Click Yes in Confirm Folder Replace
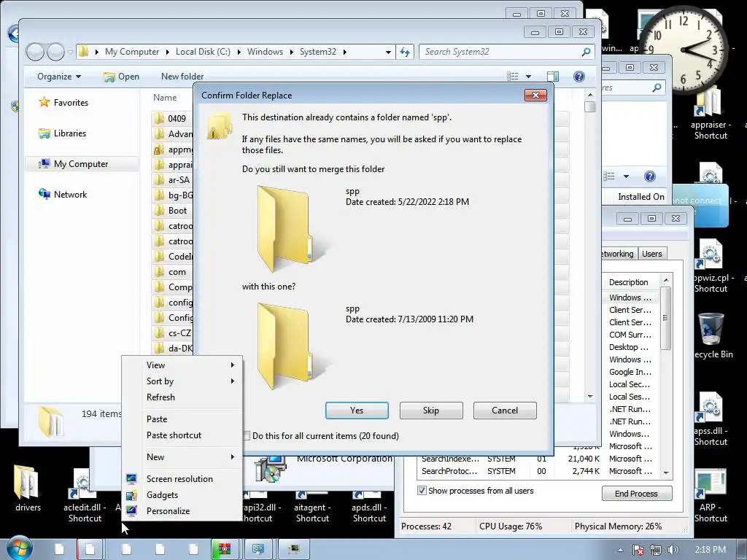 click(x=357, y=411)
